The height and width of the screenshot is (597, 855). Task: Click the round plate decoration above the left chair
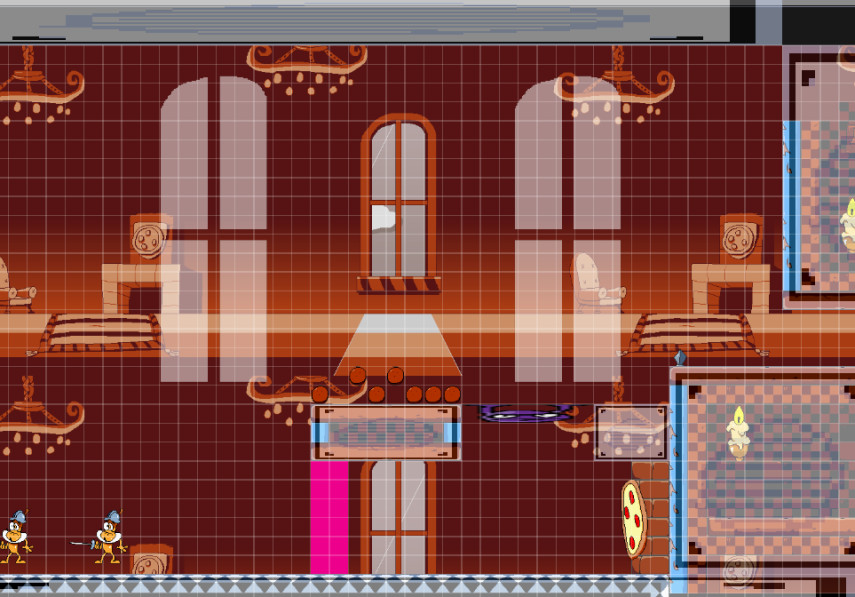pyautogui.click(x=146, y=240)
